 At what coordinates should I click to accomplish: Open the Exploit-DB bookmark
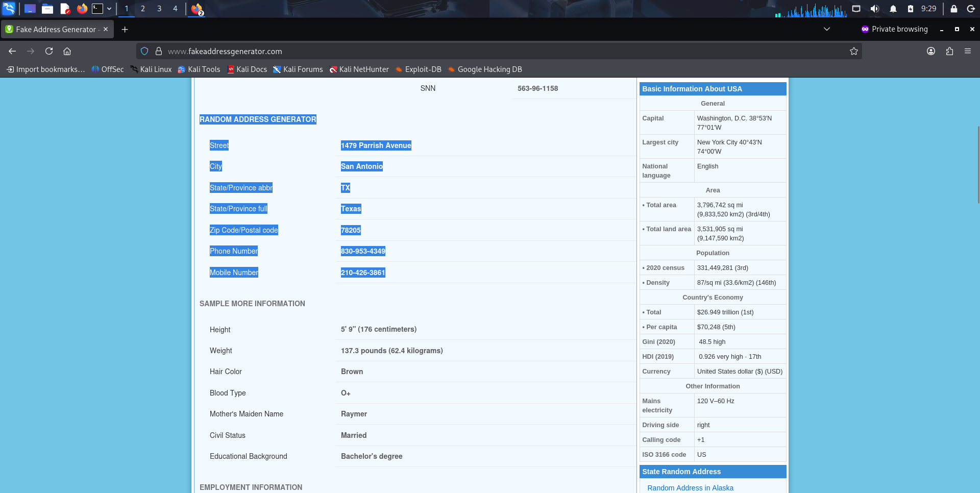pyautogui.click(x=419, y=69)
